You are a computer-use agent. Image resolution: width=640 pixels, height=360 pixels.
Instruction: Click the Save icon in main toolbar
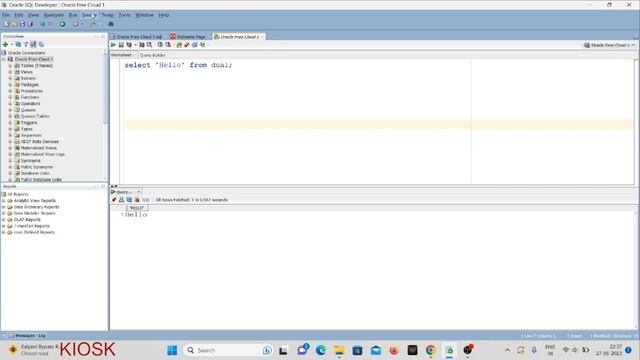(22, 24)
